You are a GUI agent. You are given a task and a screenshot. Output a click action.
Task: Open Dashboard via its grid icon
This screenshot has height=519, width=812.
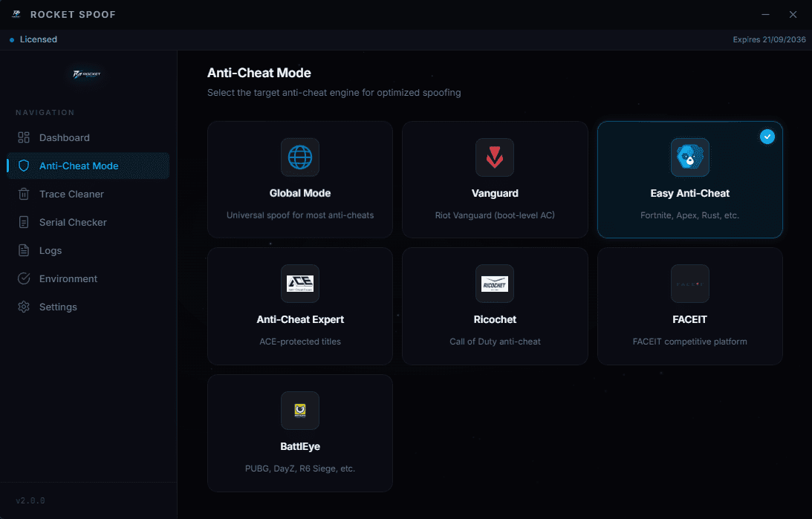point(24,137)
